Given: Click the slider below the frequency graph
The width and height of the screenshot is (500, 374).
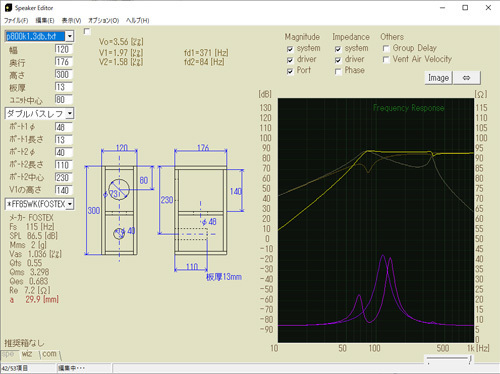Looking at the screenshot, I should point(449,359).
